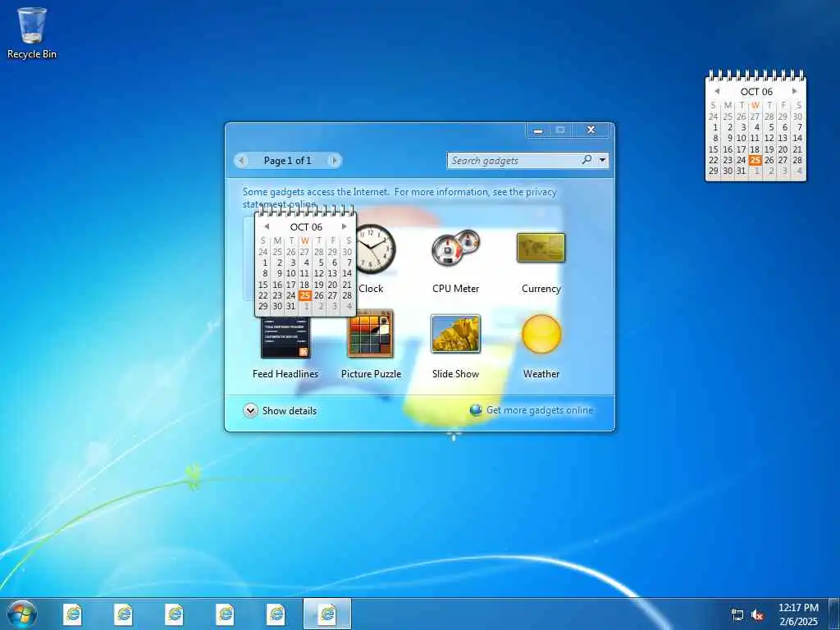Select the Slide Show gadget icon
840x630 pixels.
coord(455,334)
